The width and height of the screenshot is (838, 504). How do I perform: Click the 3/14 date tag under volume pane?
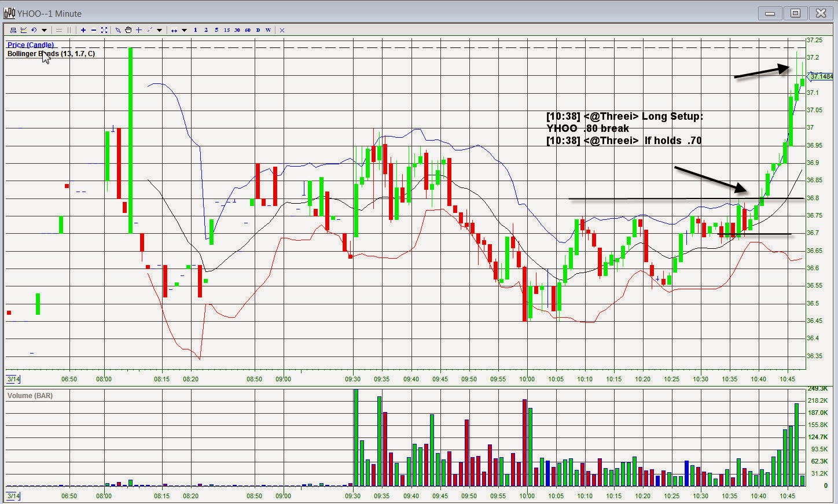point(13,496)
